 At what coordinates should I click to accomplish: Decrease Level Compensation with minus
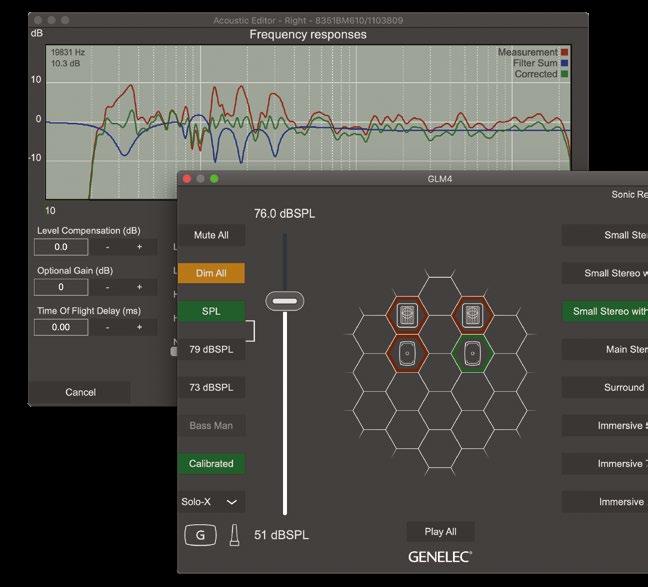[107, 247]
